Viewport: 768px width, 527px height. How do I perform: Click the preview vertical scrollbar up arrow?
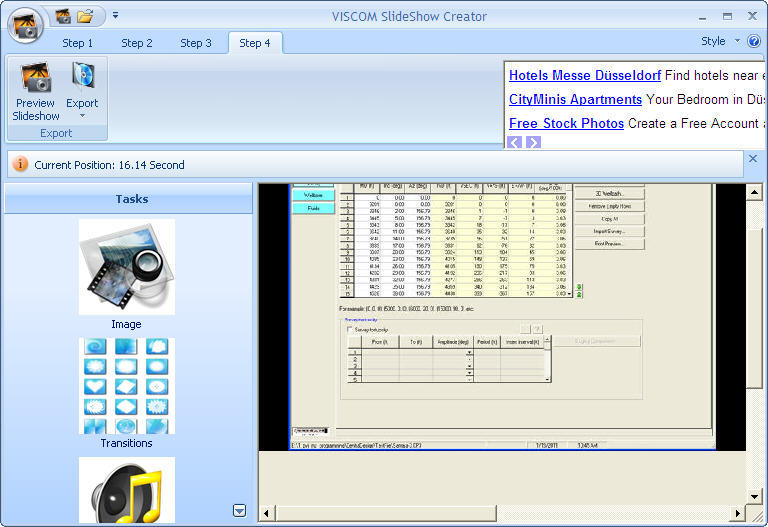pyautogui.click(x=754, y=192)
